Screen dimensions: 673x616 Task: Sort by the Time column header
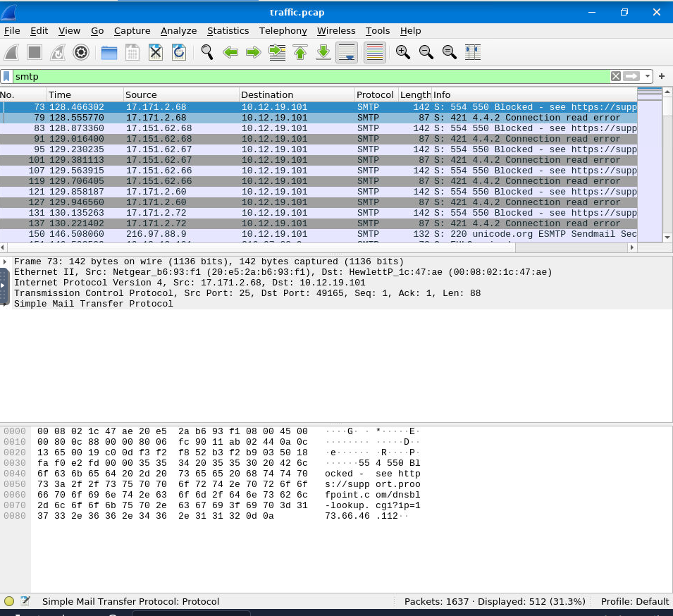[85, 95]
